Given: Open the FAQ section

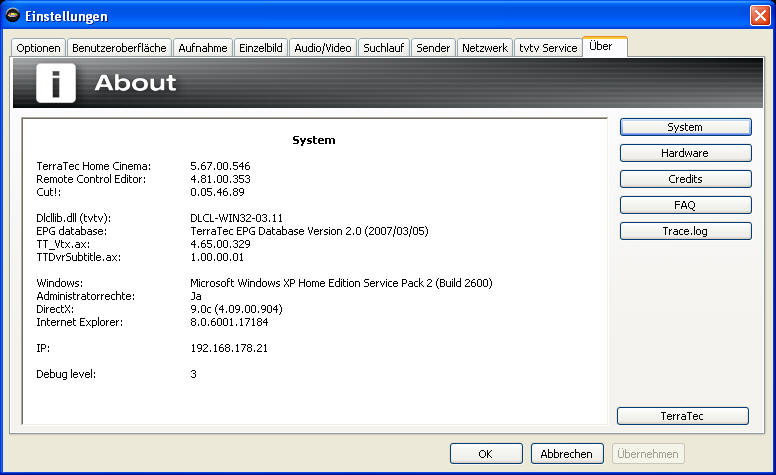Looking at the screenshot, I should pyautogui.click(x=685, y=205).
